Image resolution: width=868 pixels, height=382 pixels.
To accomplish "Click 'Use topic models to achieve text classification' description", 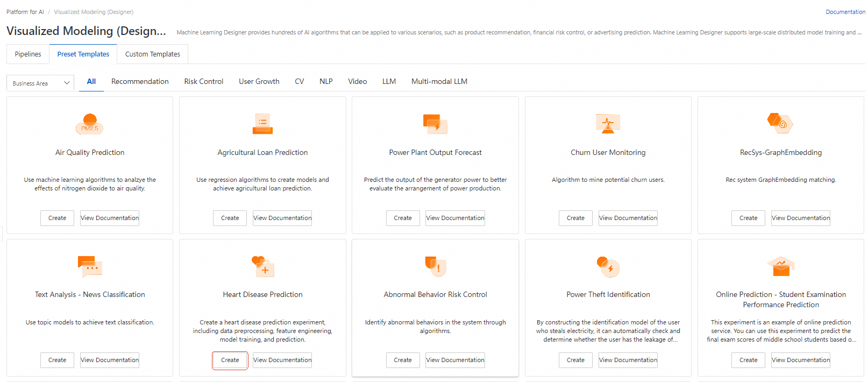I will pos(90,322).
